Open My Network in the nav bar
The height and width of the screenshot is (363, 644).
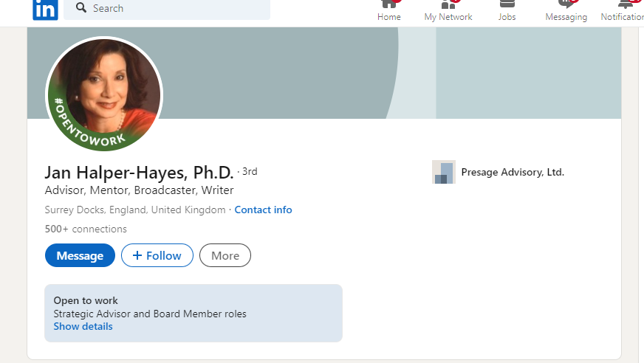tap(448, 11)
